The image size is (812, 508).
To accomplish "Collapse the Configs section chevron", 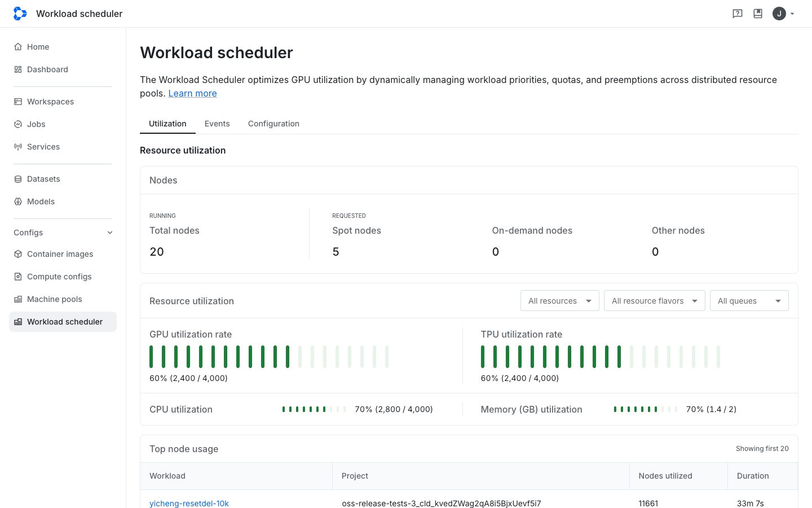I will click(x=110, y=233).
